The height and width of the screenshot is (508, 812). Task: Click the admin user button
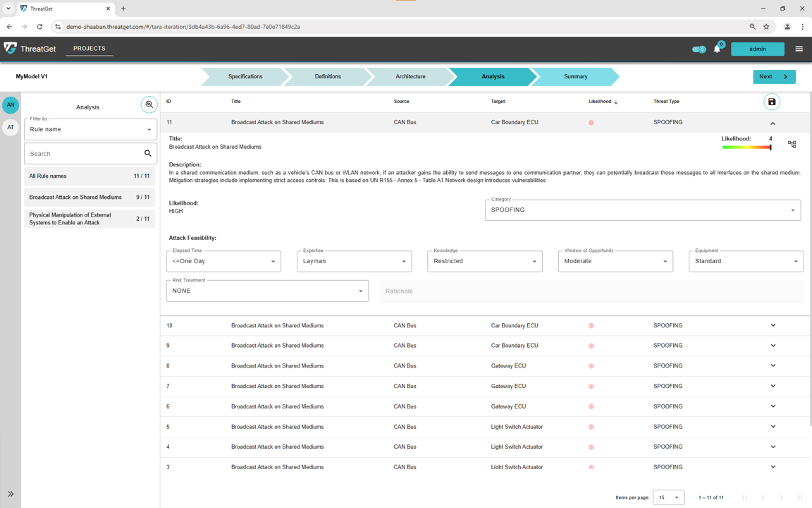pyautogui.click(x=757, y=49)
